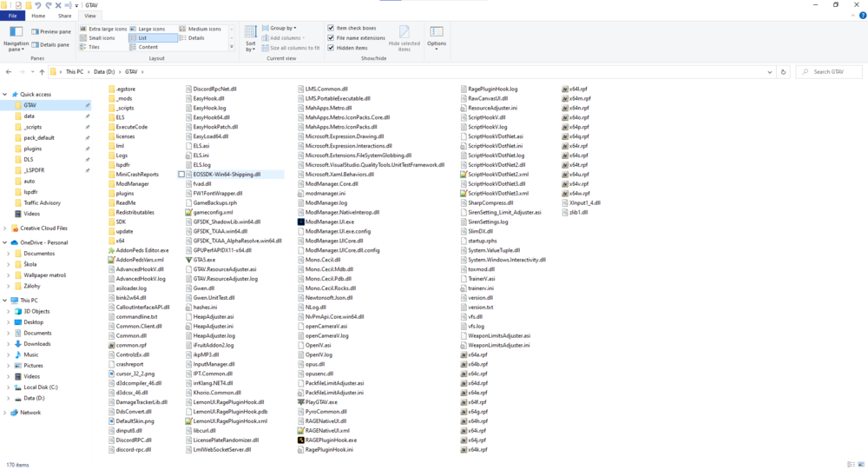Open the Navigation pane menu icon
The width and height of the screenshot is (868, 470).
point(16,32)
